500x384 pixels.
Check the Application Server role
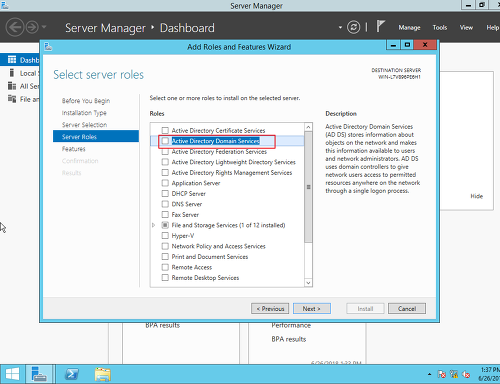point(165,183)
